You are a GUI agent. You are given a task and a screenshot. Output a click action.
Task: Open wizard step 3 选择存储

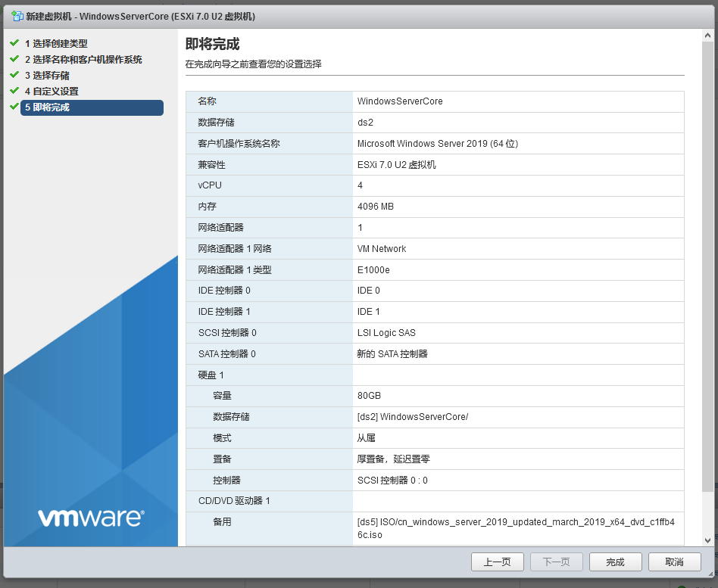47,76
